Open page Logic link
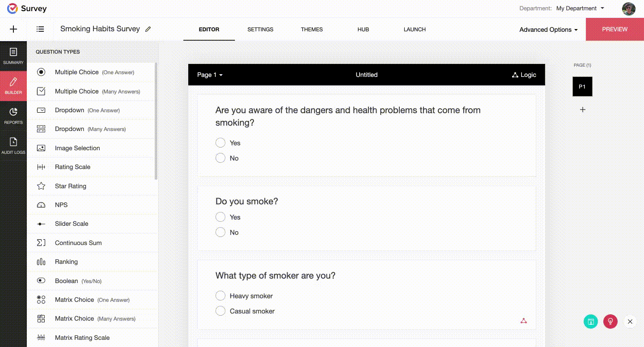This screenshot has width=644, height=347. [524, 75]
